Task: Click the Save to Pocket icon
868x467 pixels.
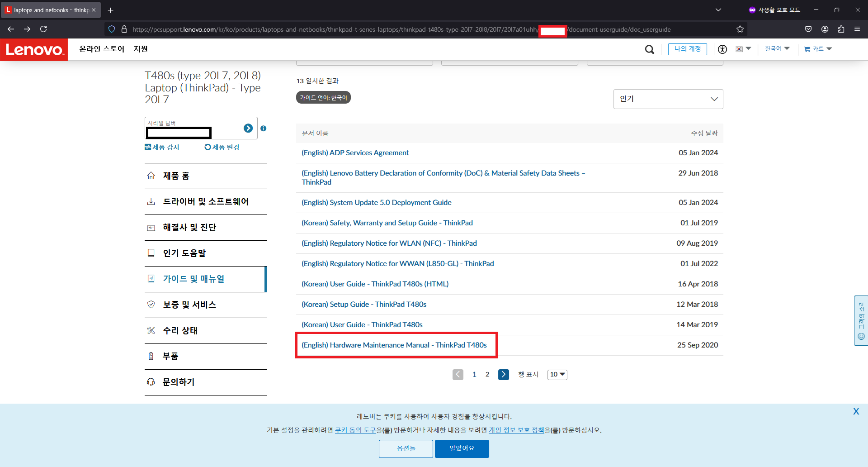Action: (x=808, y=29)
